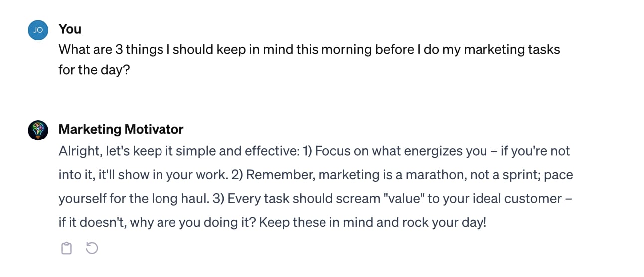Copy the Marketing Motivator response
The width and height of the screenshot is (644, 277).
[x=66, y=248]
